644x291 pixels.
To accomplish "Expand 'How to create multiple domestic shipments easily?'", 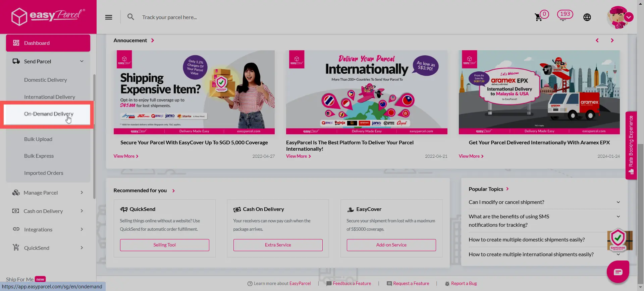I will (x=544, y=240).
